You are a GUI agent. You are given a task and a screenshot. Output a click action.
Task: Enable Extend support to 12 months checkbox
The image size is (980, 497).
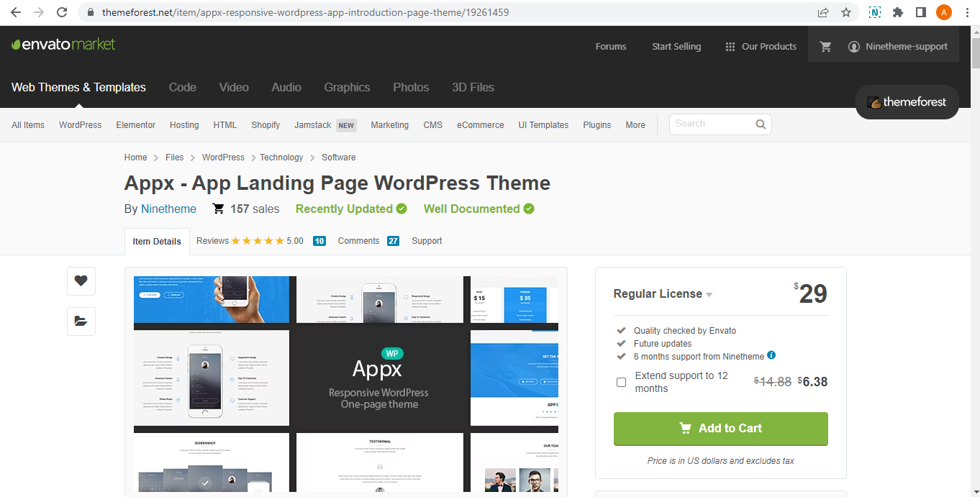click(621, 382)
